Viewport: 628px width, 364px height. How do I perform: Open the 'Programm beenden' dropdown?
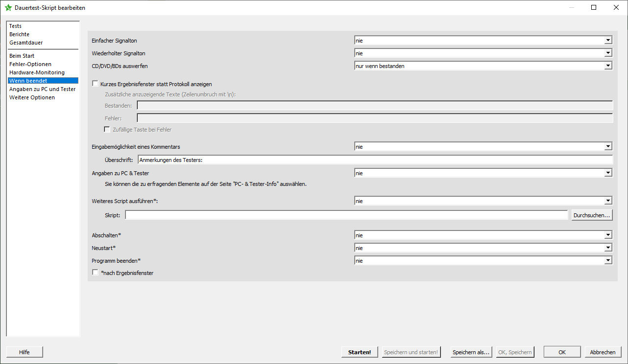(x=483, y=261)
